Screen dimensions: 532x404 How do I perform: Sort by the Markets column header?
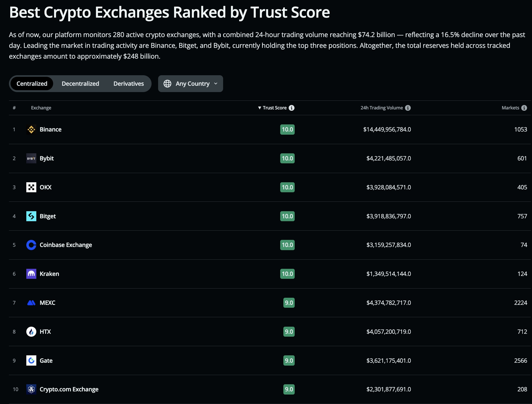click(510, 108)
